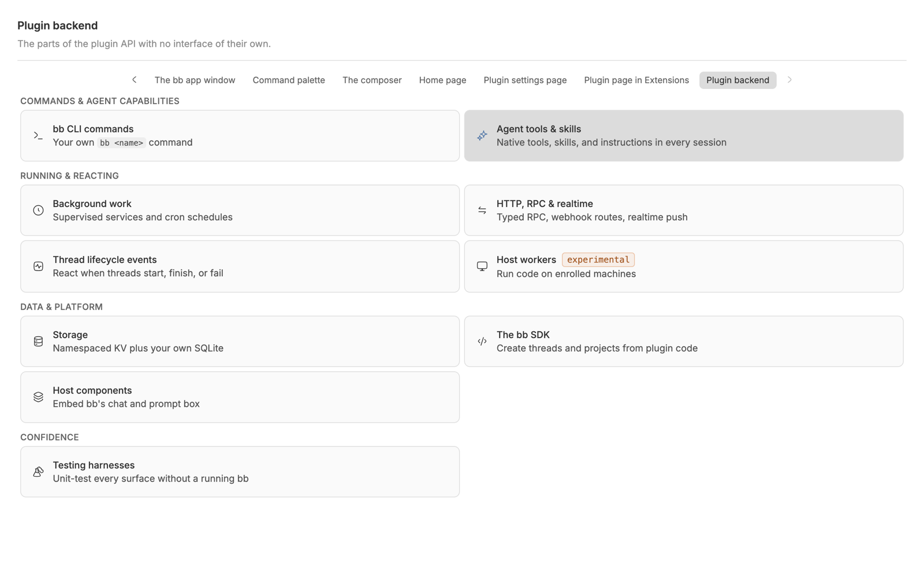Screen dimensions: 924x578
Task: Click 'Typed RPC, webhook routes, realtime push' text
Action: 592,217
